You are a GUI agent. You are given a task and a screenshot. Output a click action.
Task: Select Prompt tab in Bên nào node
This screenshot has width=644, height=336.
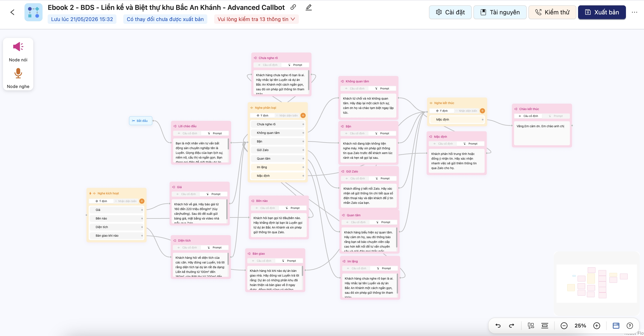[x=293, y=208]
